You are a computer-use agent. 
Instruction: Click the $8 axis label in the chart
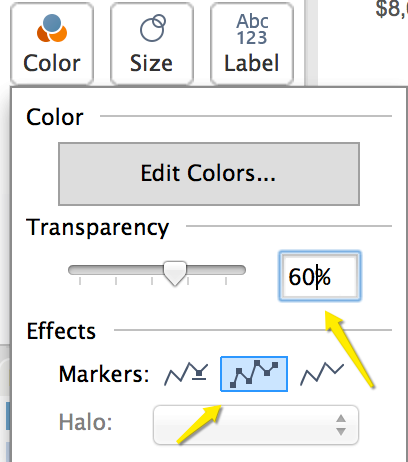click(391, 9)
